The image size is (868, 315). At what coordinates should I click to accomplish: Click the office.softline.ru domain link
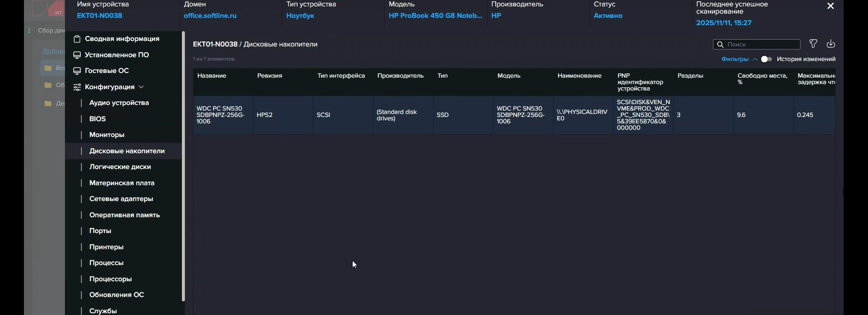click(210, 16)
